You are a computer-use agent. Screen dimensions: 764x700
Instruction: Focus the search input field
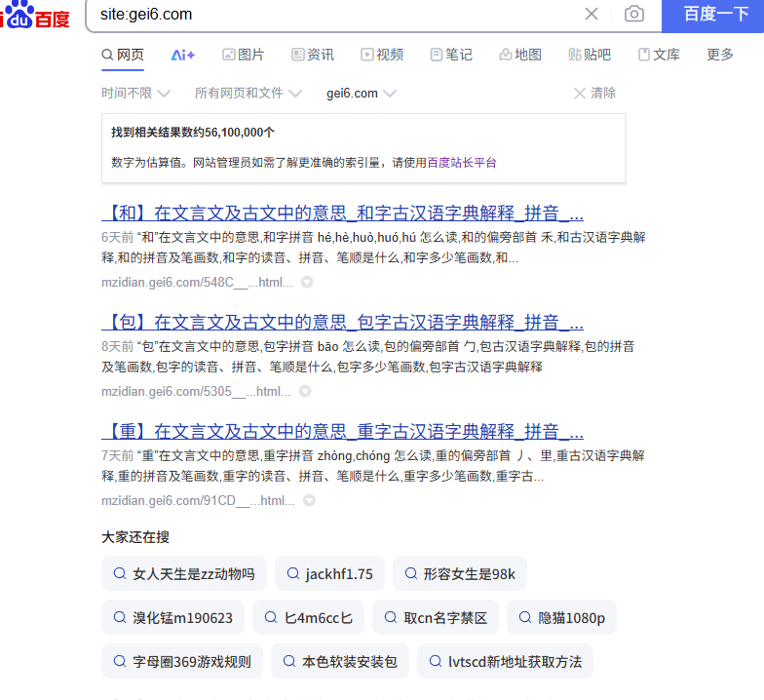point(336,15)
